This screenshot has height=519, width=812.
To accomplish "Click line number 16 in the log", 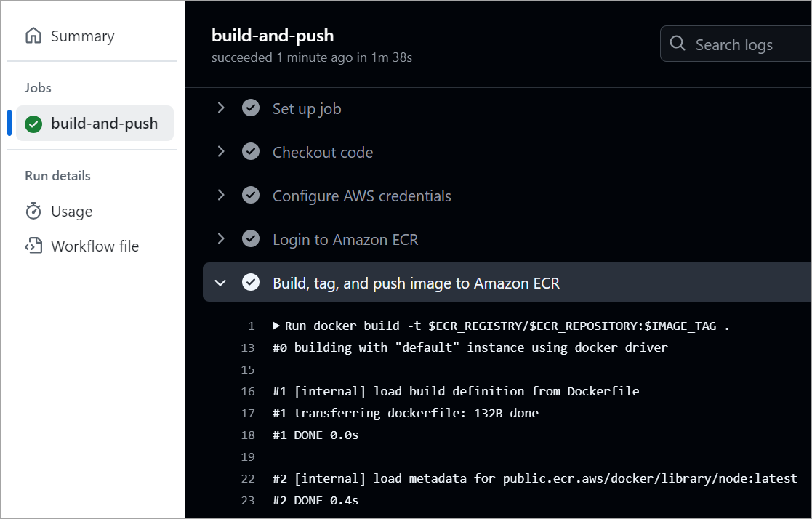I will pos(248,391).
